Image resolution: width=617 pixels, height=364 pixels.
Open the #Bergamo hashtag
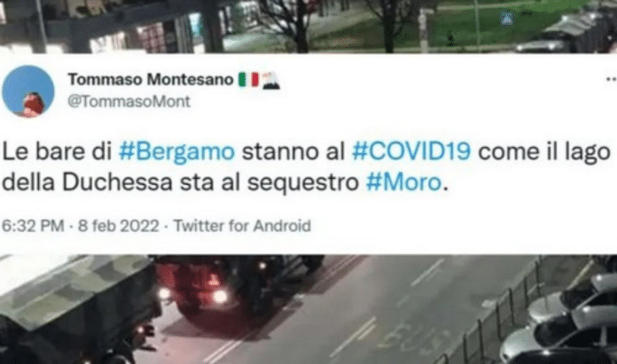[176, 151]
